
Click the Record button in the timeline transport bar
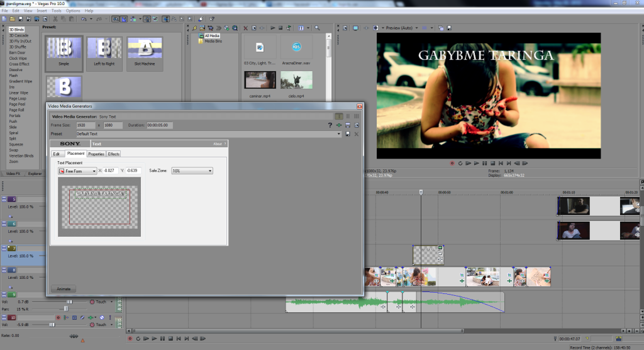coord(130,339)
